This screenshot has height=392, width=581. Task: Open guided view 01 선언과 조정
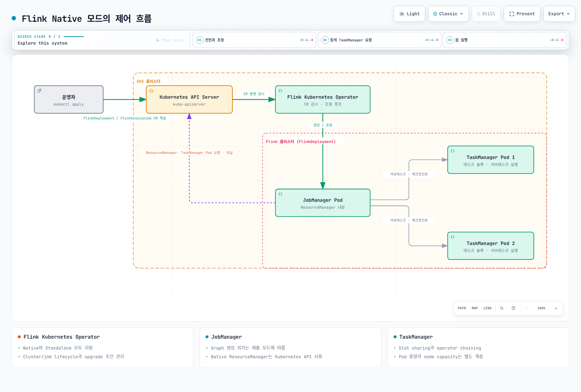point(255,40)
